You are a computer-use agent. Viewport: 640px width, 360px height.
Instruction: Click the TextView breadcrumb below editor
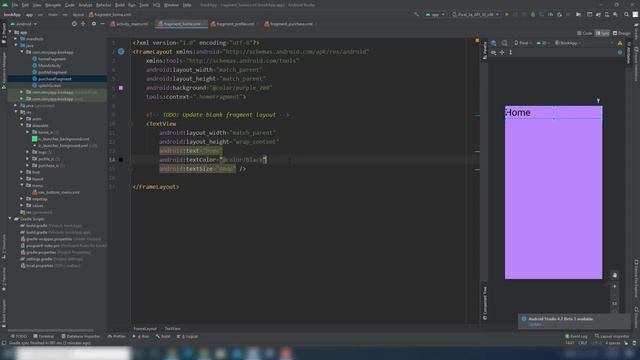point(172,329)
